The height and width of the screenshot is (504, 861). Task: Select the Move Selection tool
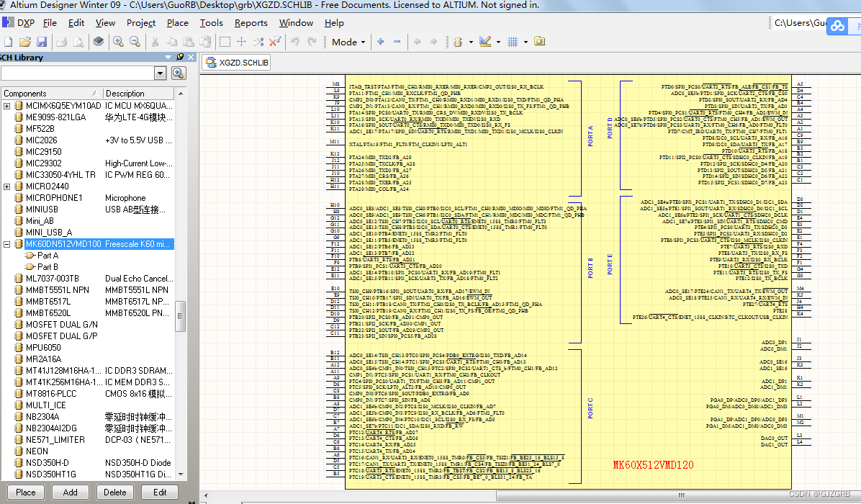pos(241,42)
